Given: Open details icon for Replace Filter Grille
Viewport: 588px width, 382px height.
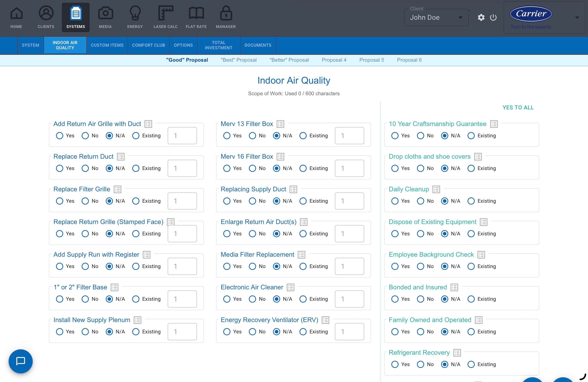Looking at the screenshot, I should (117, 189).
